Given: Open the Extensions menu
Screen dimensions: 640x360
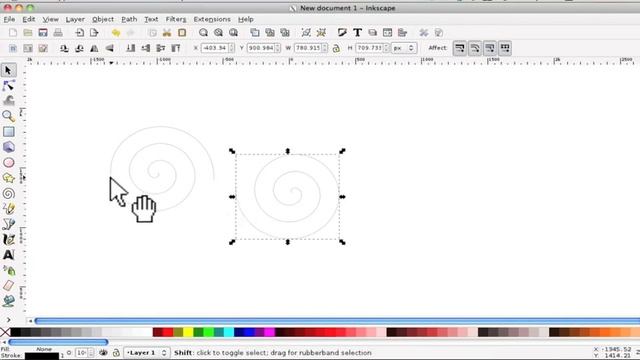Looking at the screenshot, I should pos(212,19).
